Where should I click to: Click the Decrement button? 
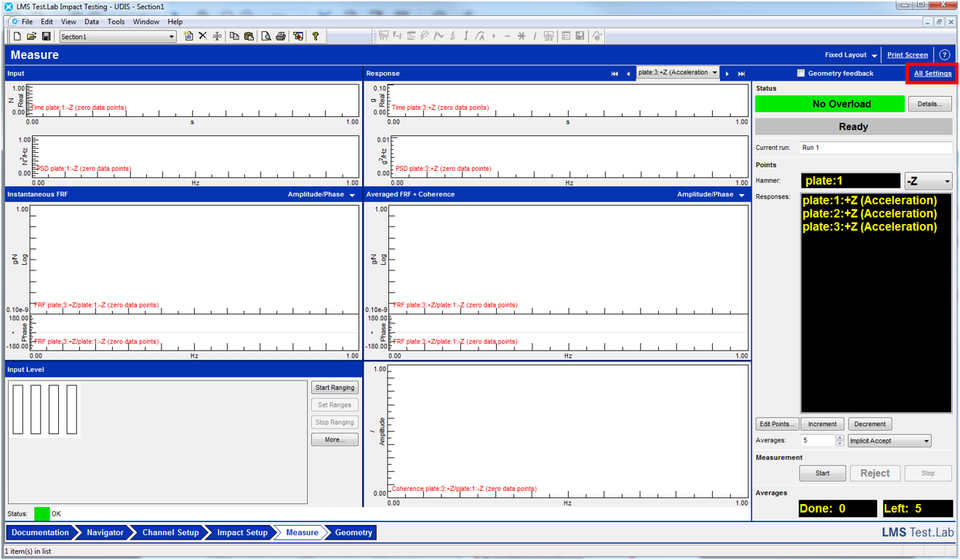click(870, 424)
